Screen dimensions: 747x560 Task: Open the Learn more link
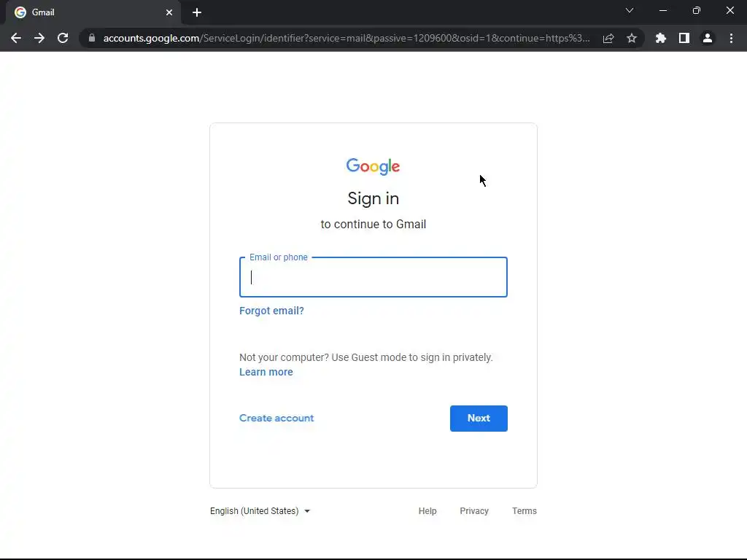tap(266, 372)
